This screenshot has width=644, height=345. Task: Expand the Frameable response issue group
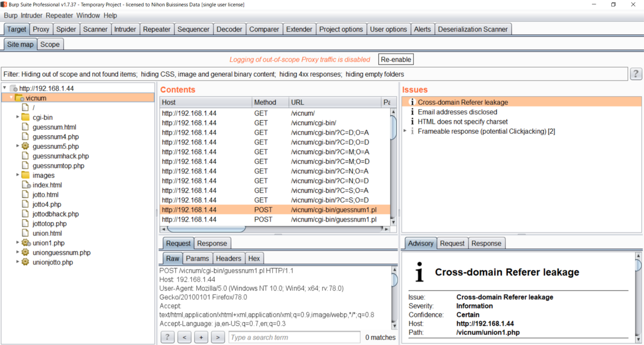click(405, 131)
